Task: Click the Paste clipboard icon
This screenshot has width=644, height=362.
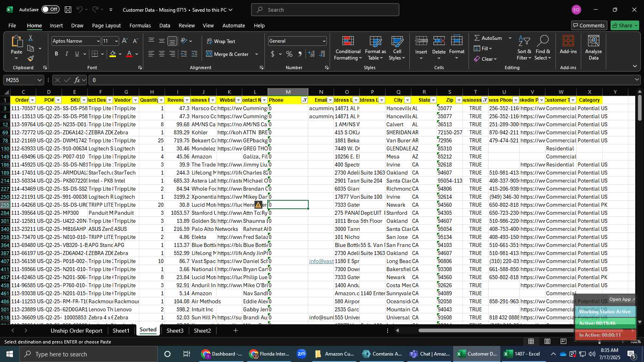Action: [x=17, y=41]
